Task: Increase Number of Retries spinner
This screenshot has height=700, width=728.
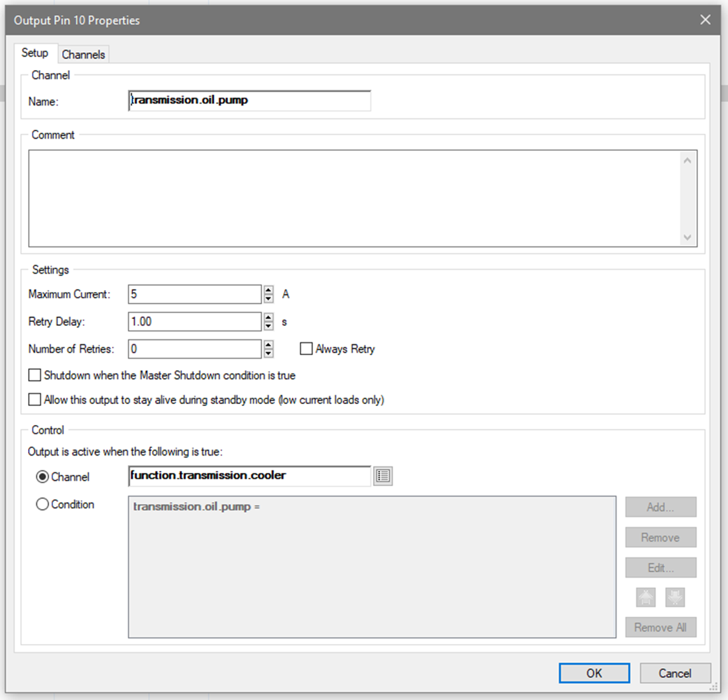Action: (269, 344)
